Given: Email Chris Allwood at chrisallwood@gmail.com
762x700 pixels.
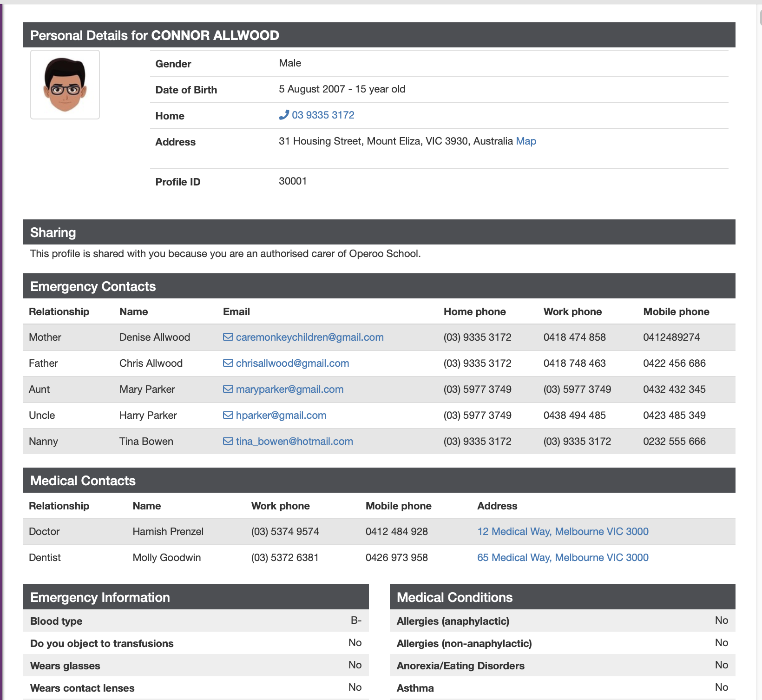Looking at the screenshot, I should [292, 363].
